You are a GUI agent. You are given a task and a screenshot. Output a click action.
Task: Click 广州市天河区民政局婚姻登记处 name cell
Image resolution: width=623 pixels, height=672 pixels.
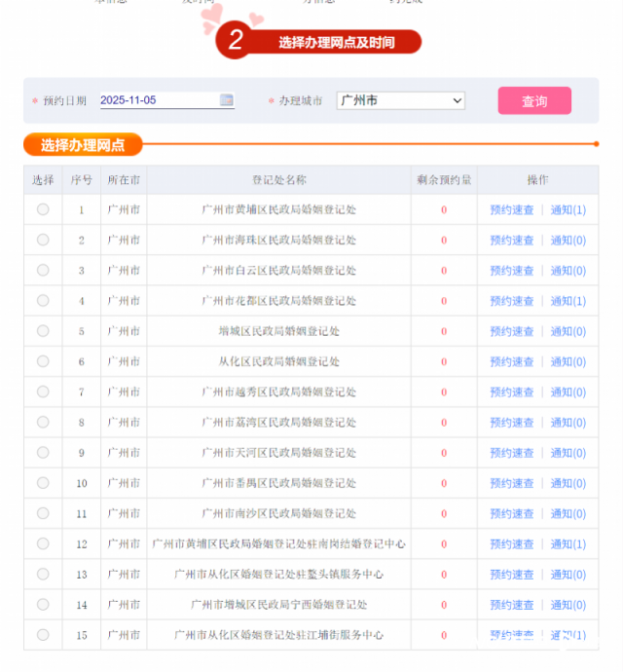point(279,453)
